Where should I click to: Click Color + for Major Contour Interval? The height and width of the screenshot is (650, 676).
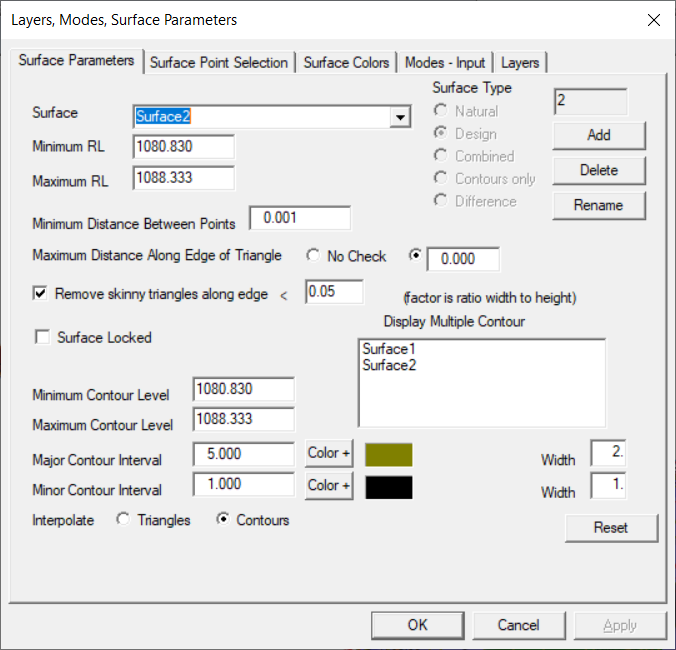[329, 454]
